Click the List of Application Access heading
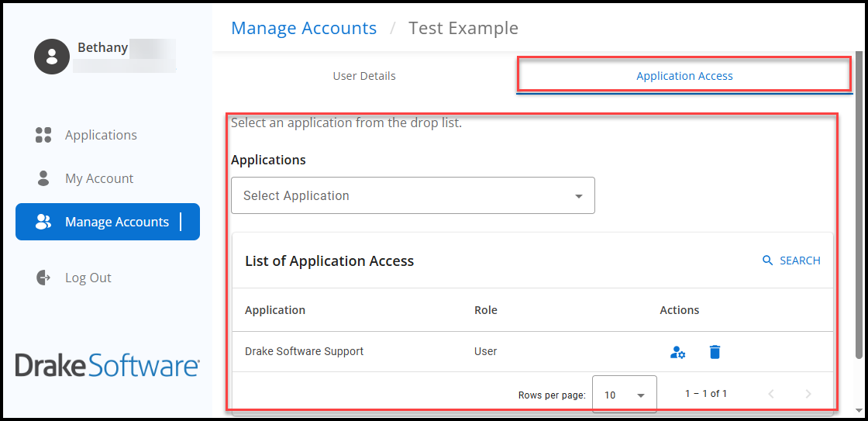The width and height of the screenshot is (868, 421). click(329, 261)
